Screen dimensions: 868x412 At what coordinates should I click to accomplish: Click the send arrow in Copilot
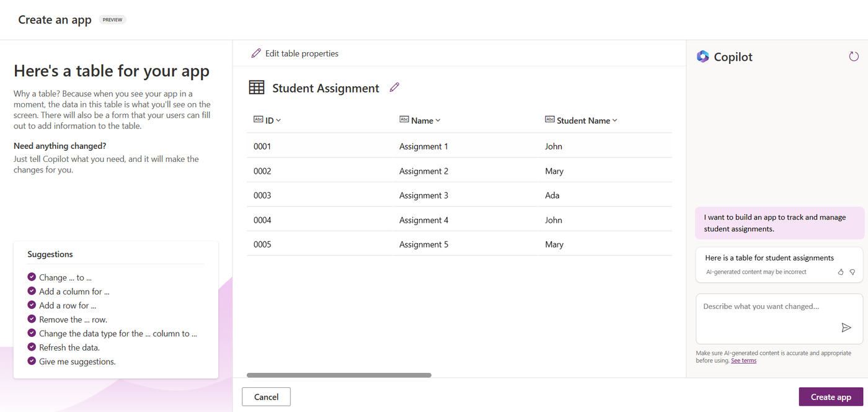pyautogui.click(x=846, y=328)
